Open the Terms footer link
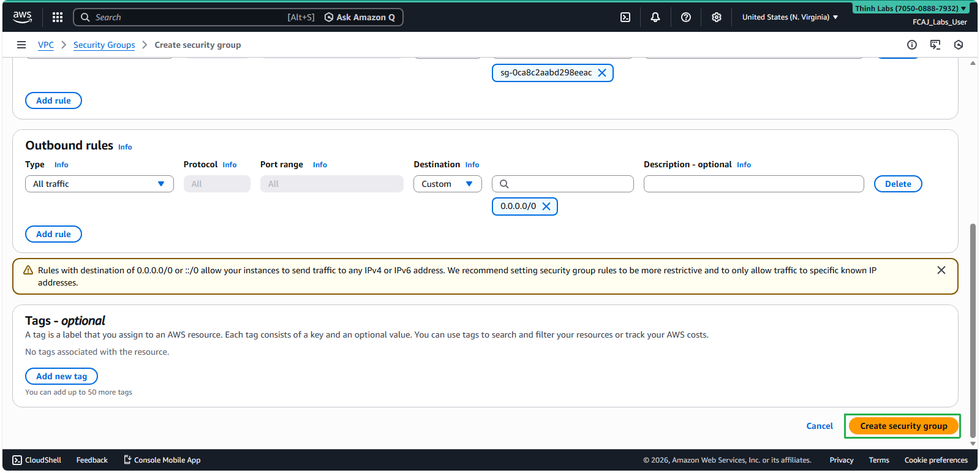This screenshot has height=473, width=980. pyautogui.click(x=879, y=460)
